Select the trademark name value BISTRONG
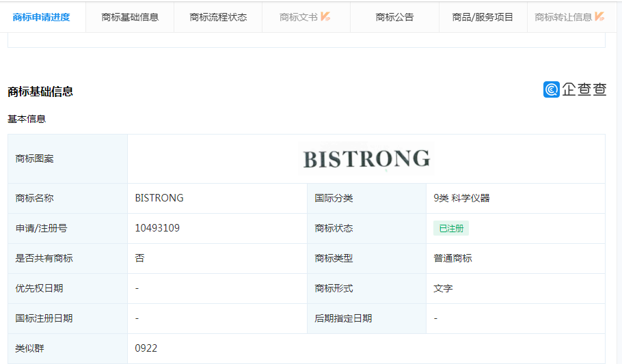The width and height of the screenshot is (622, 364). (159, 198)
